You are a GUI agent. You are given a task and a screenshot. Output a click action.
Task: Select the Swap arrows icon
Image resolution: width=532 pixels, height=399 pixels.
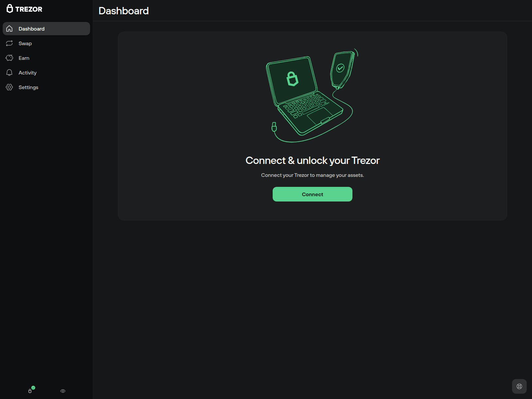9,43
